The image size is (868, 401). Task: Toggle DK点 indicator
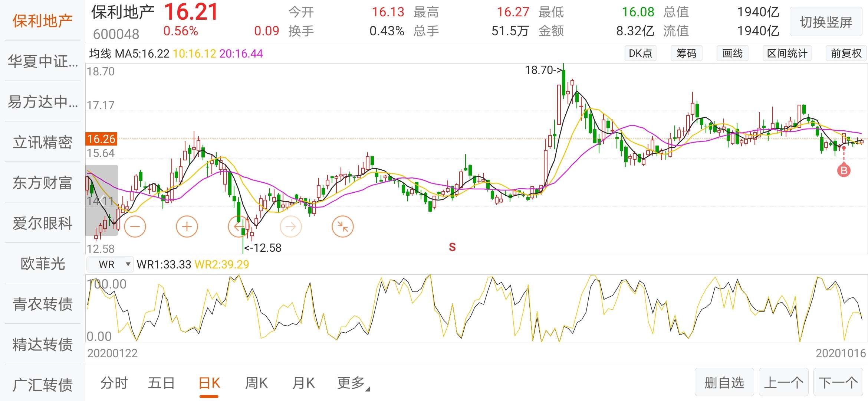(x=640, y=53)
